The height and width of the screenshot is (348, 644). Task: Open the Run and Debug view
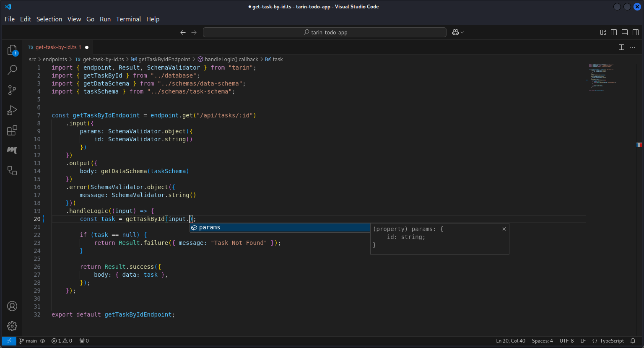(x=12, y=110)
